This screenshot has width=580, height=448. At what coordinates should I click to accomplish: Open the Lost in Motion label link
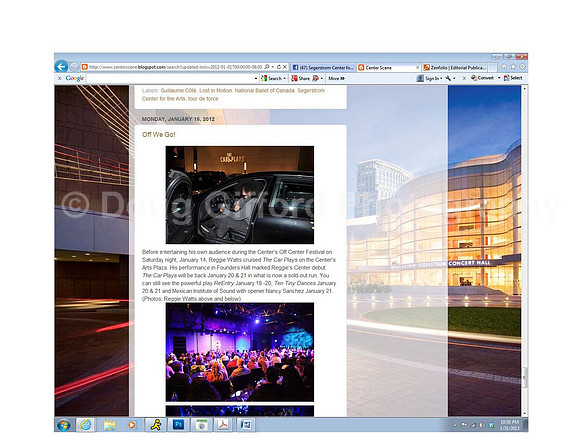coord(215,90)
